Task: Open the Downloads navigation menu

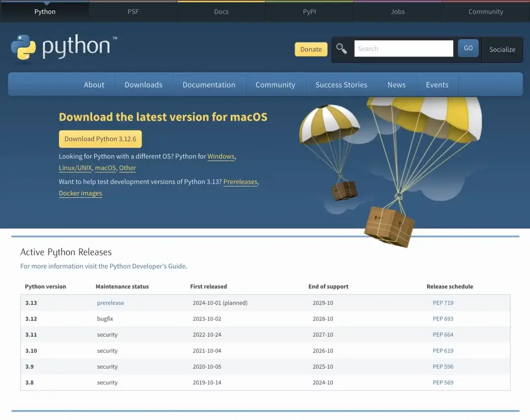Action: (143, 84)
